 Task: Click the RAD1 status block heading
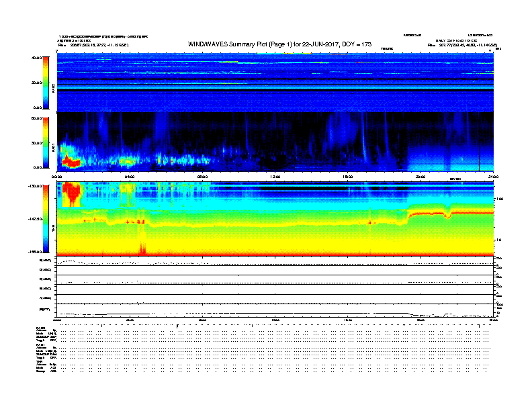point(41,345)
